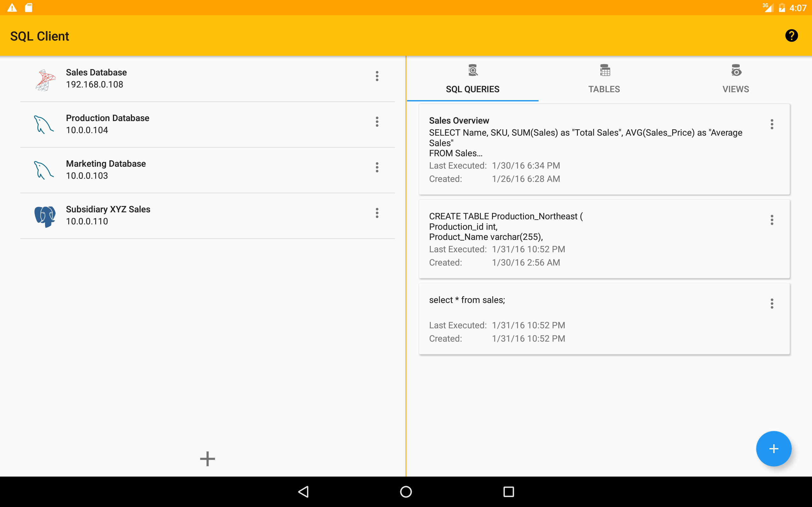Image resolution: width=812 pixels, height=507 pixels.
Task: Tap the SQL Server icon for Sales Database
Action: [45, 80]
